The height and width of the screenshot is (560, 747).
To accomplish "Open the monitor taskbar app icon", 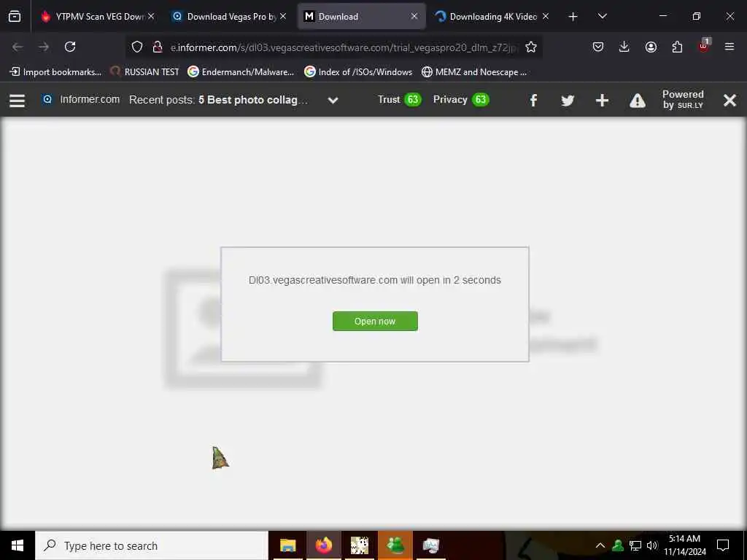I will (430, 545).
